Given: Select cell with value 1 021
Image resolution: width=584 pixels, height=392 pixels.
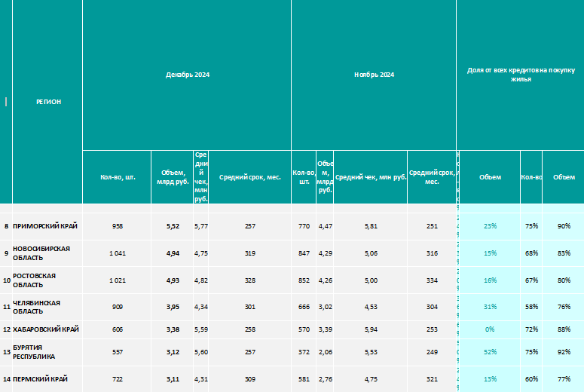Looking at the screenshot, I should (117, 280).
